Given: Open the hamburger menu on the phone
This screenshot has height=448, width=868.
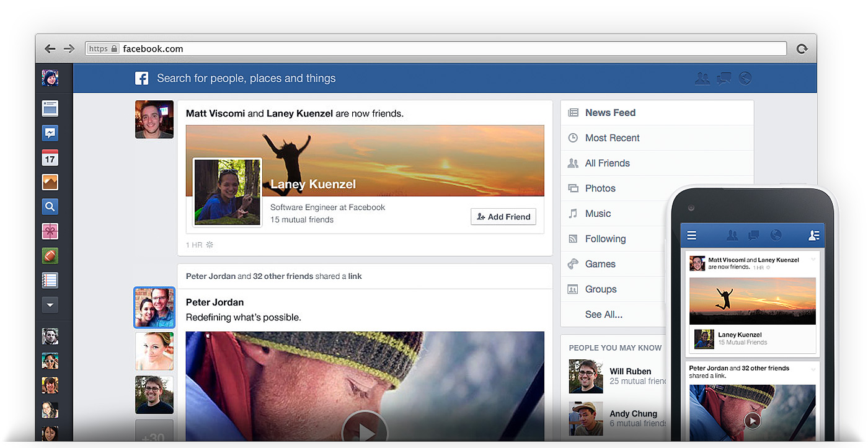Looking at the screenshot, I should [692, 235].
